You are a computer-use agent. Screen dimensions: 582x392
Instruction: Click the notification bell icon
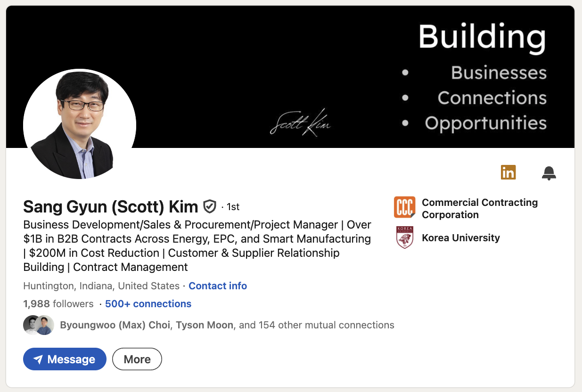549,173
